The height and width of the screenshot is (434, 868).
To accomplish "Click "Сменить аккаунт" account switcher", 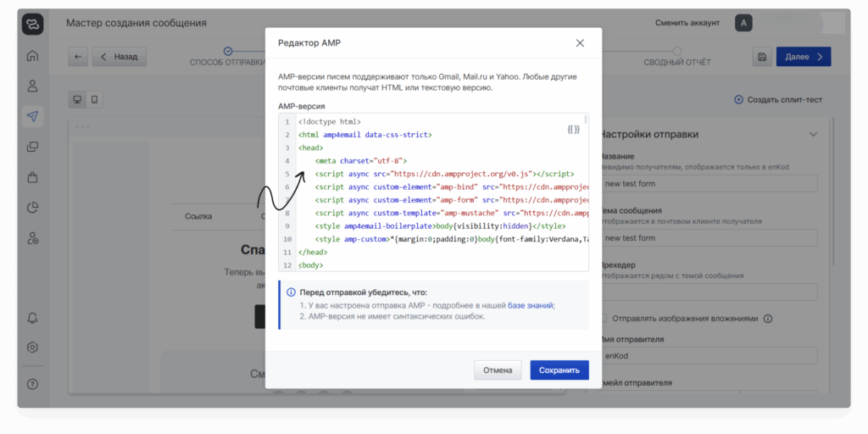I will tap(687, 23).
